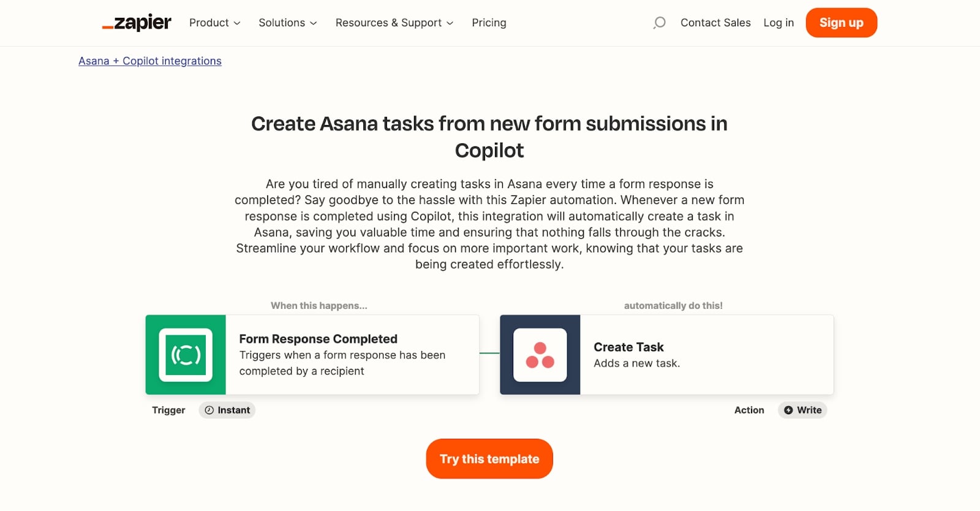Click the Zapier logo in the header
Viewport: 980px width, 511px height.
tap(137, 22)
